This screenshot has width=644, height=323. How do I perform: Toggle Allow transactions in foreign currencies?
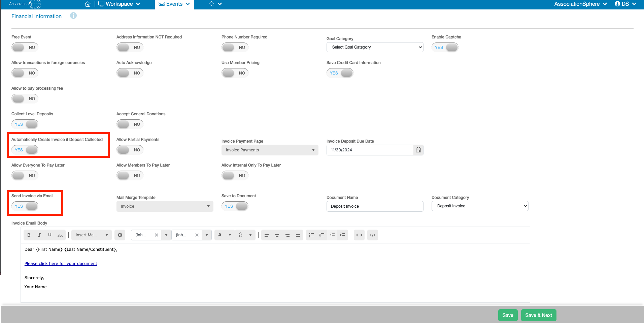[x=25, y=73]
